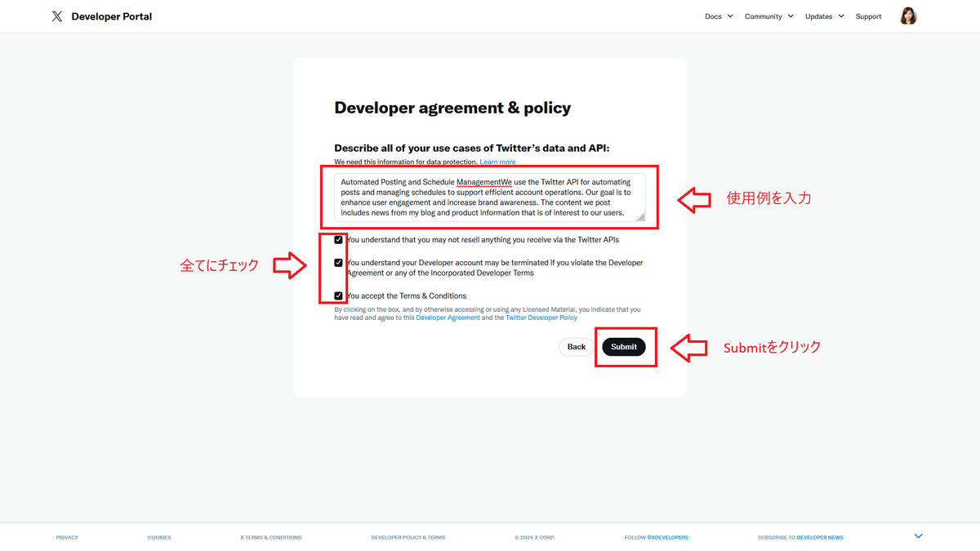
Task: Toggle the may-not-resell Twitter APIs checkbox
Action: (x=338, y=240)
